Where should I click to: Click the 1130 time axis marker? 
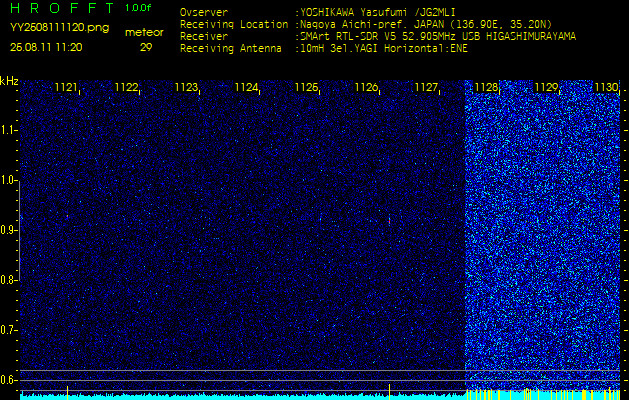[x=606, y=87]
